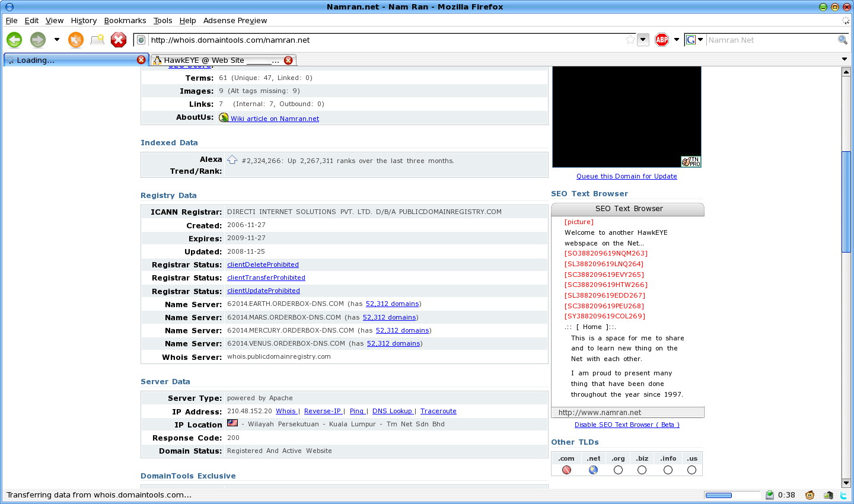This screenshot has width=854, height=504.
Task: Click the orange Reload page icon
Action: 76,40
